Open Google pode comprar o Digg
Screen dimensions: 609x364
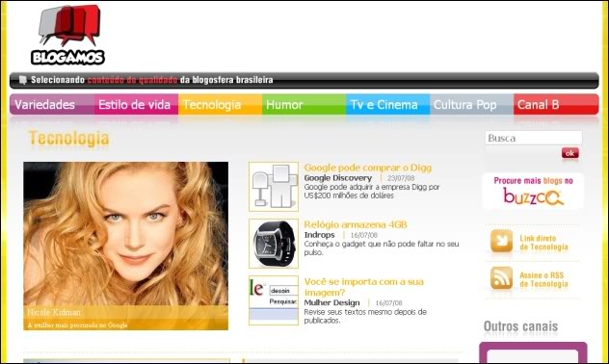368,168
